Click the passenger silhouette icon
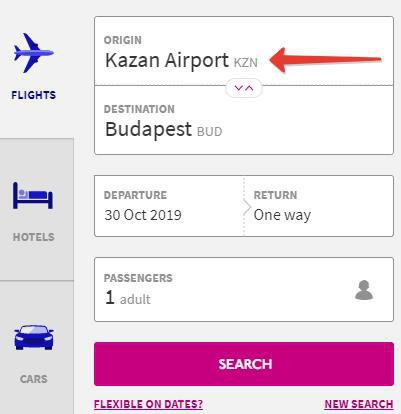 click(x=364, y=290)
